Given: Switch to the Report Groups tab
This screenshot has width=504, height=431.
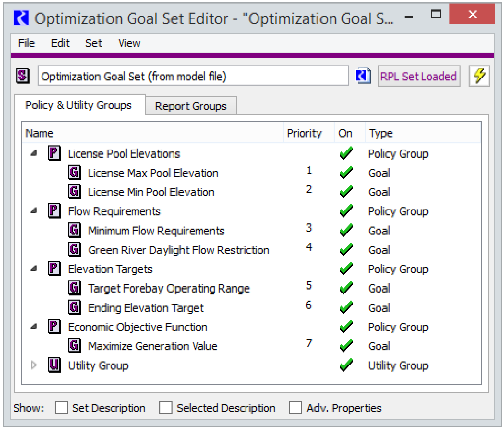Looking at the screenshot, I should (191, 106).
